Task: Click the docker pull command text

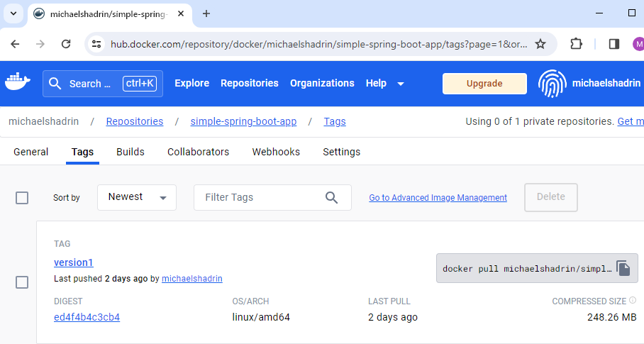Action: click(x=527, y=269)
